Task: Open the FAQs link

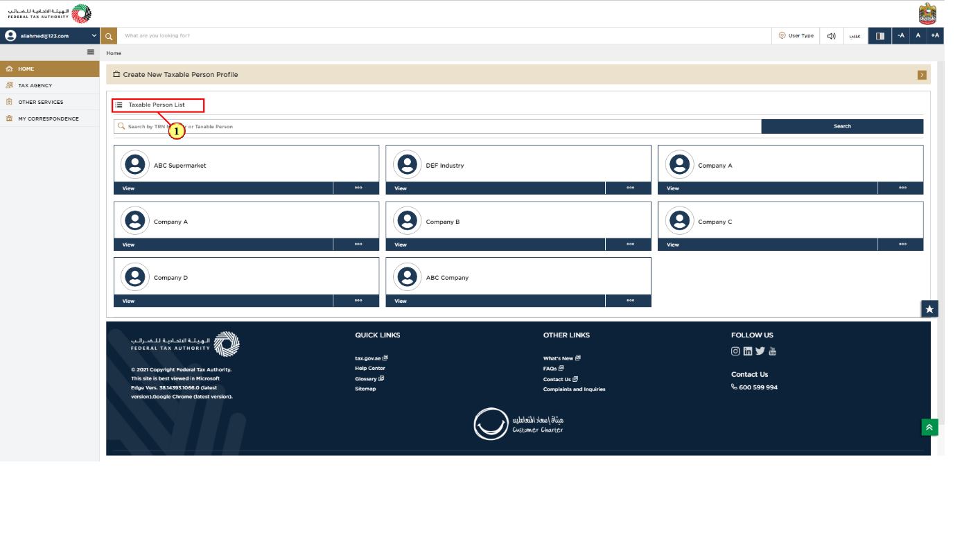Action: [x=554, y=369]
